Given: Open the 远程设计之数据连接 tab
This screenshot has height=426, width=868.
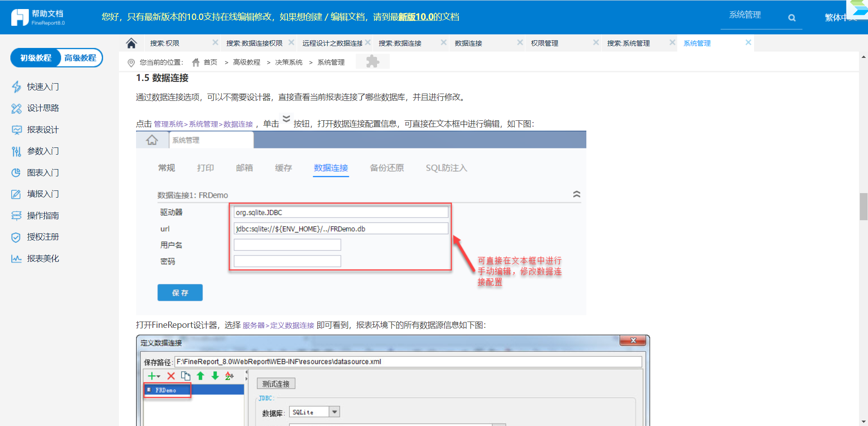Looking at the screenshot, I should (x=332, y=43).
